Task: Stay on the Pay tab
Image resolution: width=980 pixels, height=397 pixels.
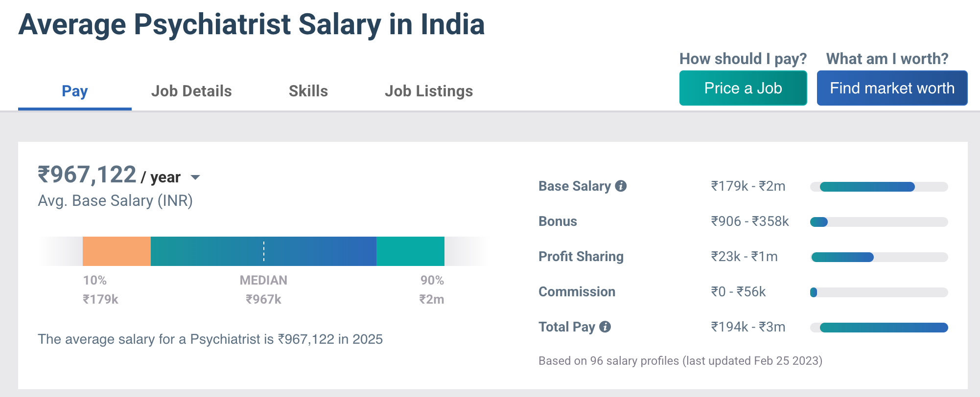Action: pyautogui.click(x=74, y=91)
